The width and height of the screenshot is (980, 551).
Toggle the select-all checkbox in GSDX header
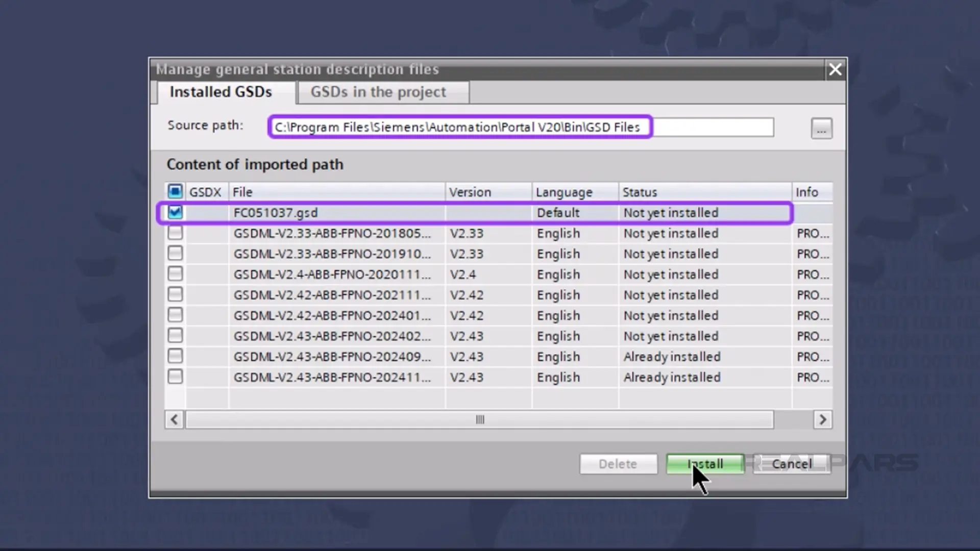pyautogui.click(x=175, y=191)
